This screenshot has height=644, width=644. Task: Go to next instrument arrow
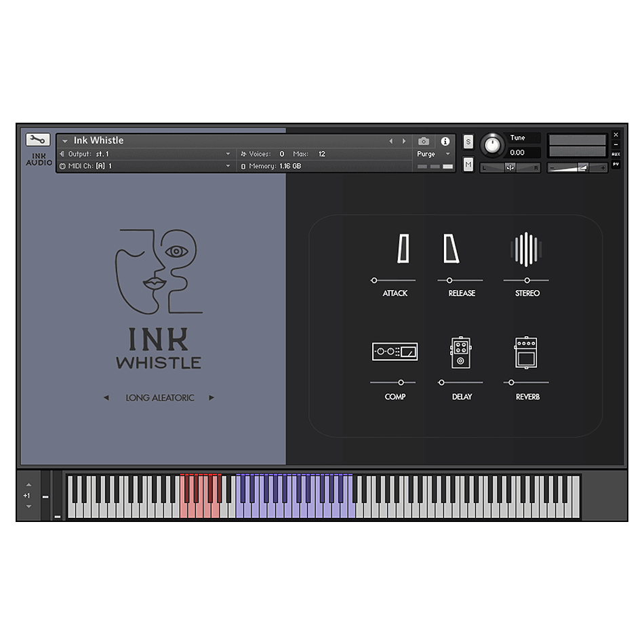[404, 141]
